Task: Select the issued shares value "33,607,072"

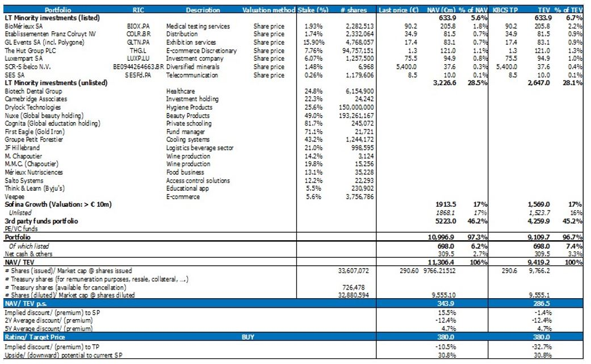Action: (x=353, y=271)
